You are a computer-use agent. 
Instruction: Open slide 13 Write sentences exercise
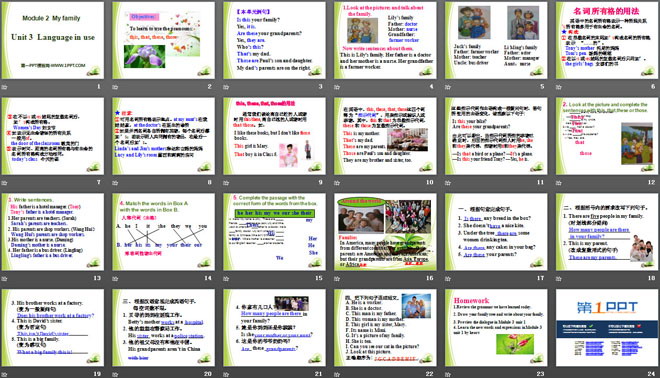53,232
